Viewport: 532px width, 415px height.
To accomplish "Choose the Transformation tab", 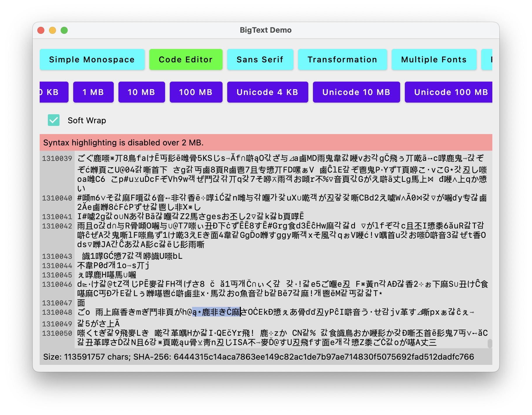I will click(342, 59).
